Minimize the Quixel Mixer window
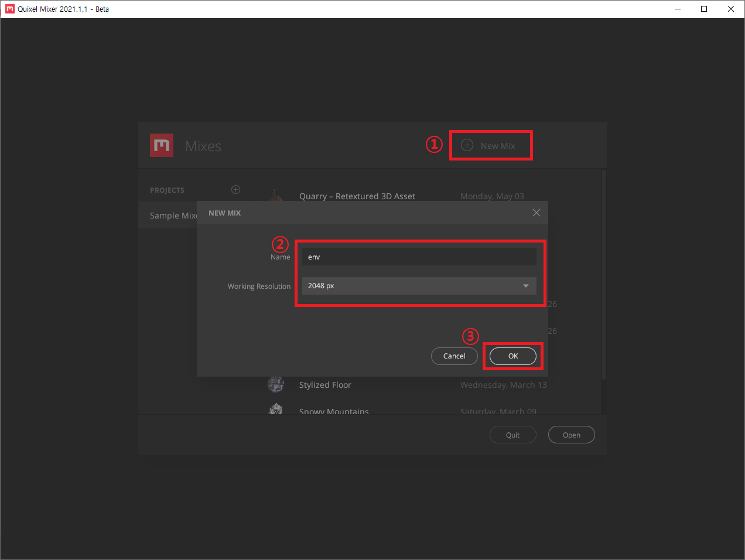The width and height of the screenshot is (745, 560). 678,9
